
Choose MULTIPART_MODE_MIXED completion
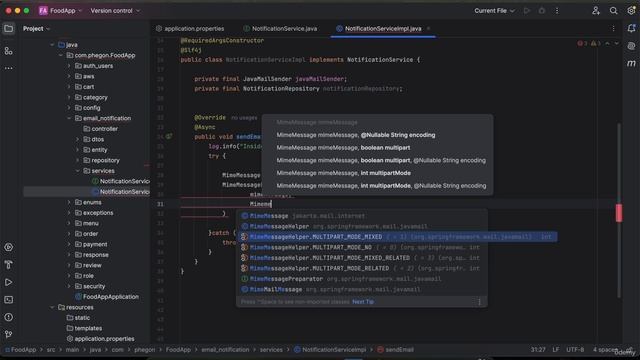[398, 237]
